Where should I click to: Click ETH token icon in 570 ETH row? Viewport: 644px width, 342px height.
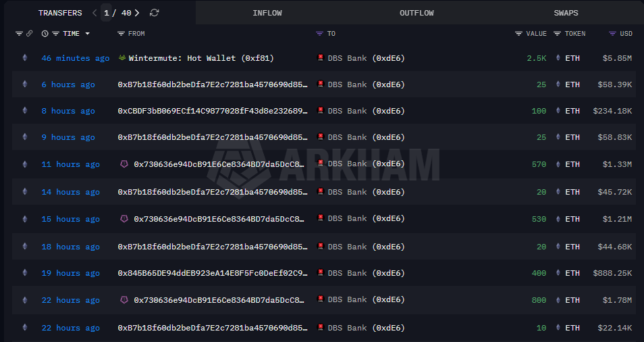click(x=558, y=164)
